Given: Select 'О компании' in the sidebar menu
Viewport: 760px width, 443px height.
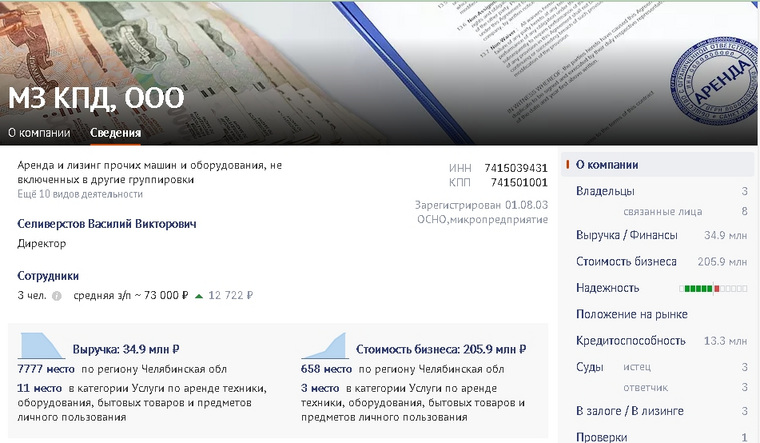Looking at the screenshot, I should click(657, 165).
